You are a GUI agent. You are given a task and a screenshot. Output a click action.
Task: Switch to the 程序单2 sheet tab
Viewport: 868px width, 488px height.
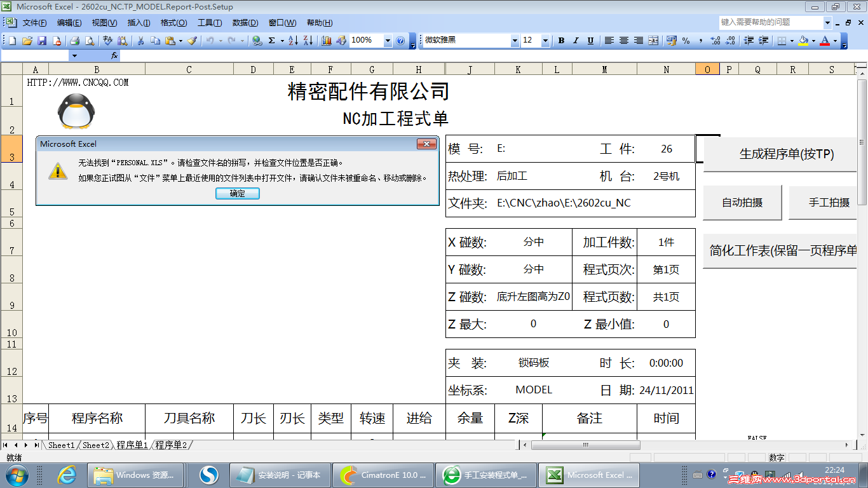tap(170, 445)
